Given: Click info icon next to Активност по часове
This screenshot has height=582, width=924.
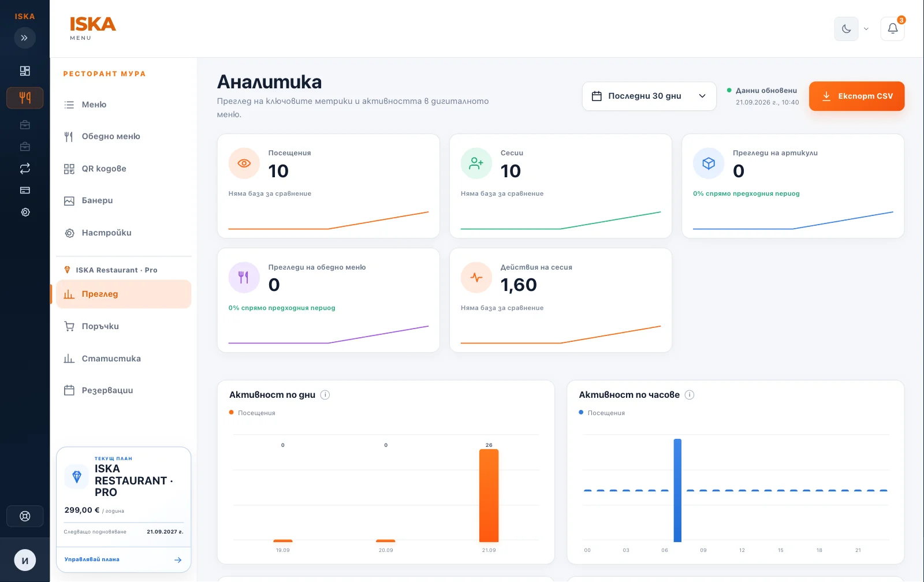Looking at the screenshot, I should click(690, 395).
